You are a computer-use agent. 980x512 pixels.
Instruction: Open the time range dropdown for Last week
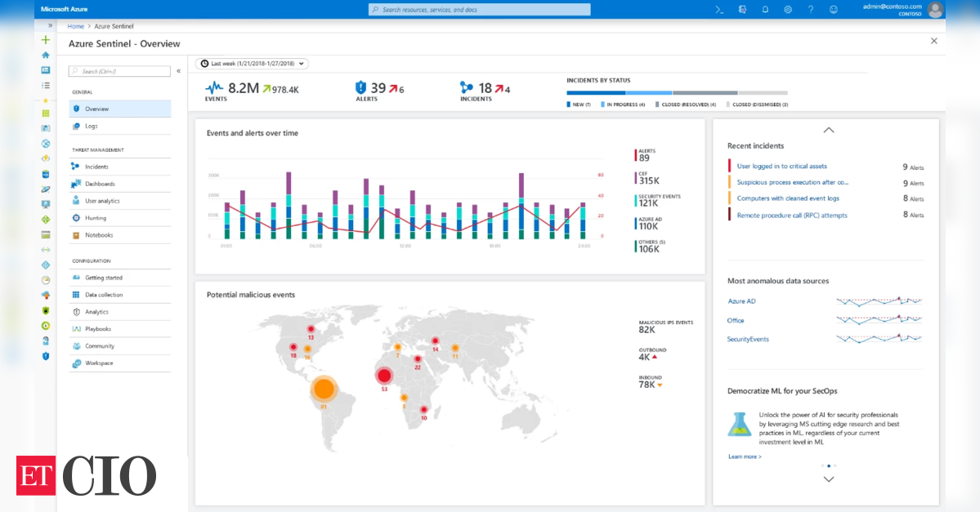pos(252,63)
